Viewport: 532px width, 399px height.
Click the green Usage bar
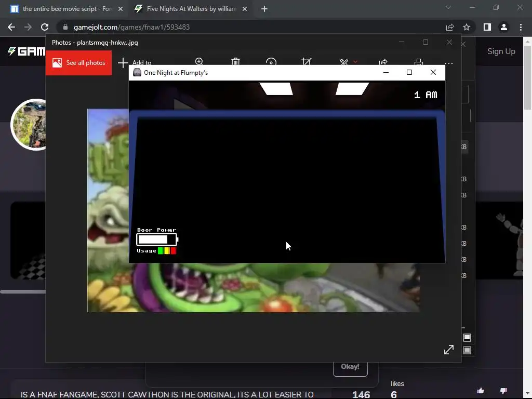[161, 251]
